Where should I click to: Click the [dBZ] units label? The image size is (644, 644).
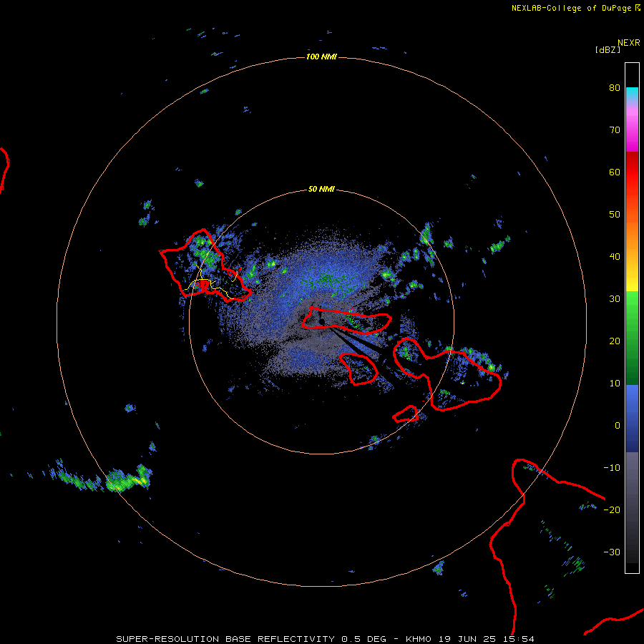608,50
